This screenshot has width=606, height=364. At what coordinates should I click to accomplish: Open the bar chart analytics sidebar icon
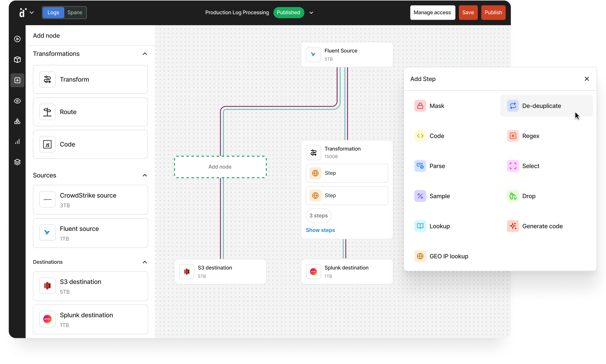point(17,141)
